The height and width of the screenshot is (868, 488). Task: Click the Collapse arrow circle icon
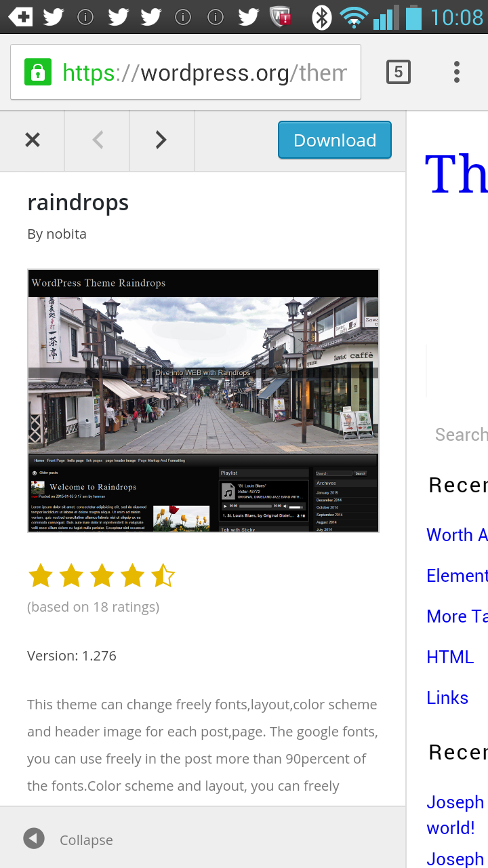[34, 839]
